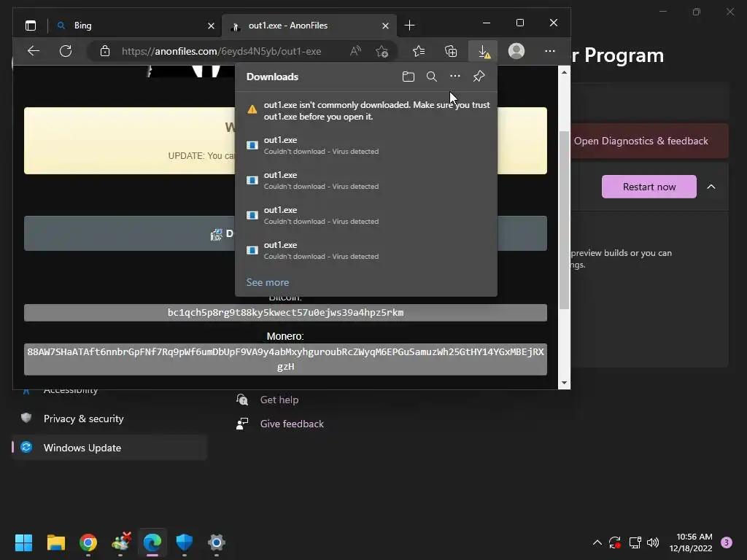Screen dimensions: 747x560
Task: Open Settings gear taskbar icon
Action: [216, 542]
